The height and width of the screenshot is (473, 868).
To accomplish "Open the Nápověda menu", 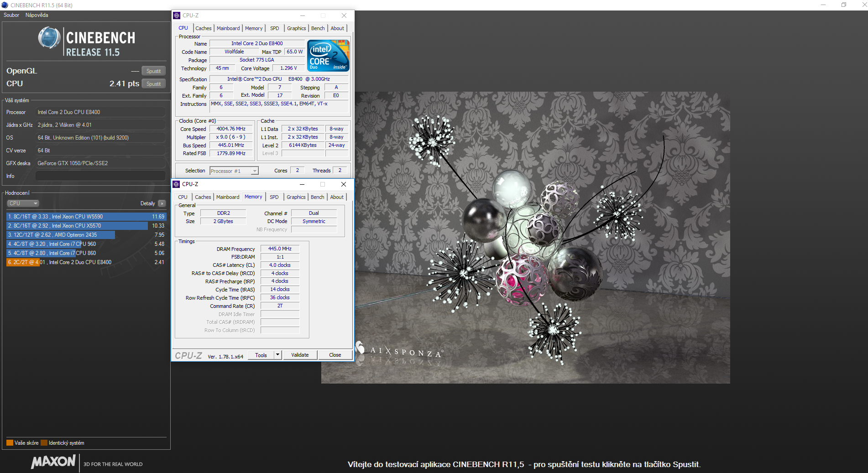I will click(37, 15).
